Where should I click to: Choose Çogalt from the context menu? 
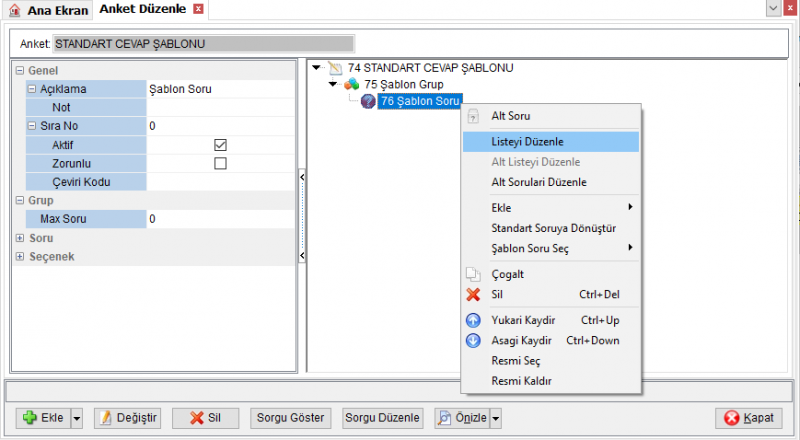tap(551, 274)
